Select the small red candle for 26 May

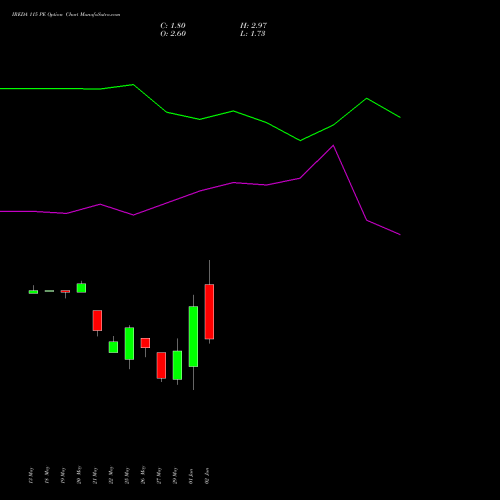tap(145, 343)
